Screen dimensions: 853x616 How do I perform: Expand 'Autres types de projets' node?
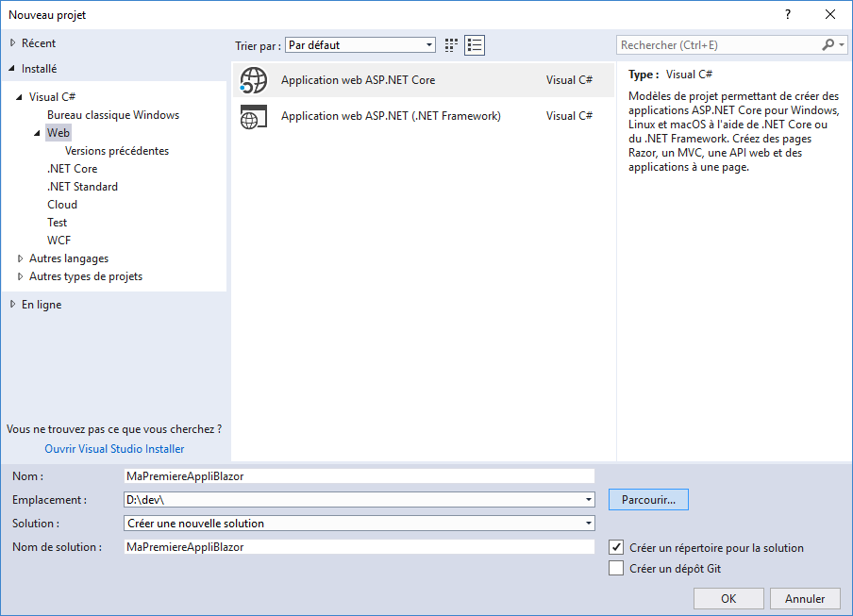[21, 276]
